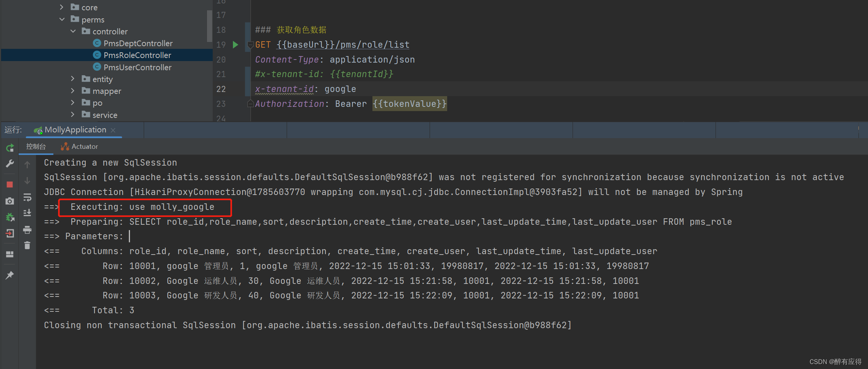Click the down arrow in console toolbar
The width and height of the screenshot is (868, 369).
[x=27, y=180]
